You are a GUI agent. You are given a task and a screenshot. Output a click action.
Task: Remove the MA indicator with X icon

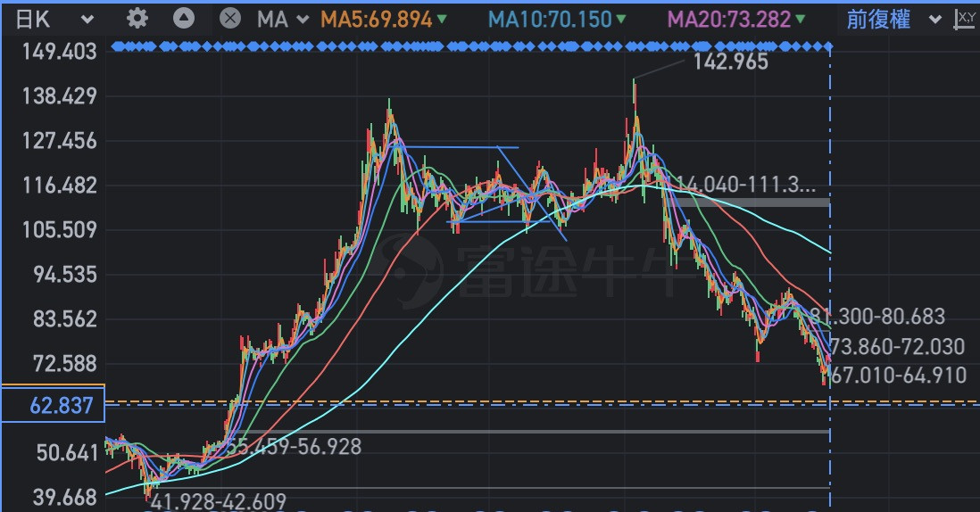point(230,19)
